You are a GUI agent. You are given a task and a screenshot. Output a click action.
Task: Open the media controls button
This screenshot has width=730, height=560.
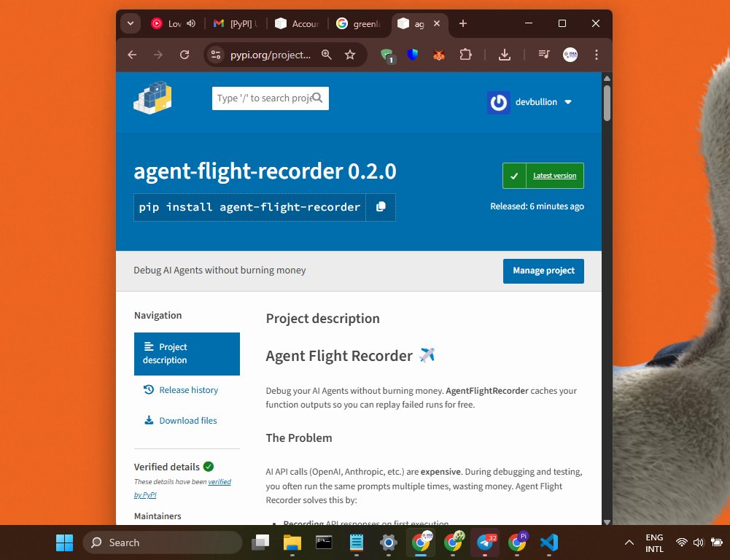[544, 55]
